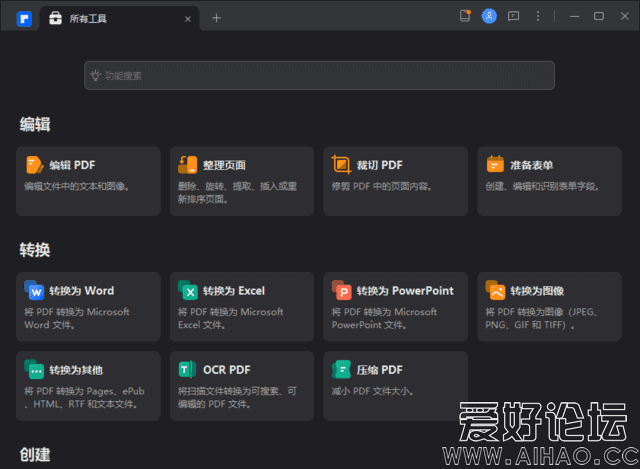Click the lightbulb icon in search bar
Screen dimensions: 640x469
click(x=95, y=76)
